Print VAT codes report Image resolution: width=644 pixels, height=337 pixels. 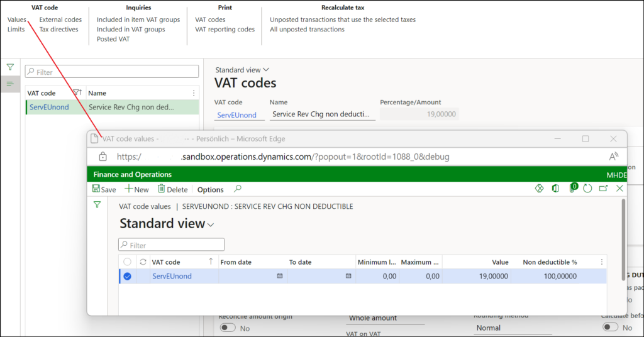pyautogui.click(x=210, y=19)
